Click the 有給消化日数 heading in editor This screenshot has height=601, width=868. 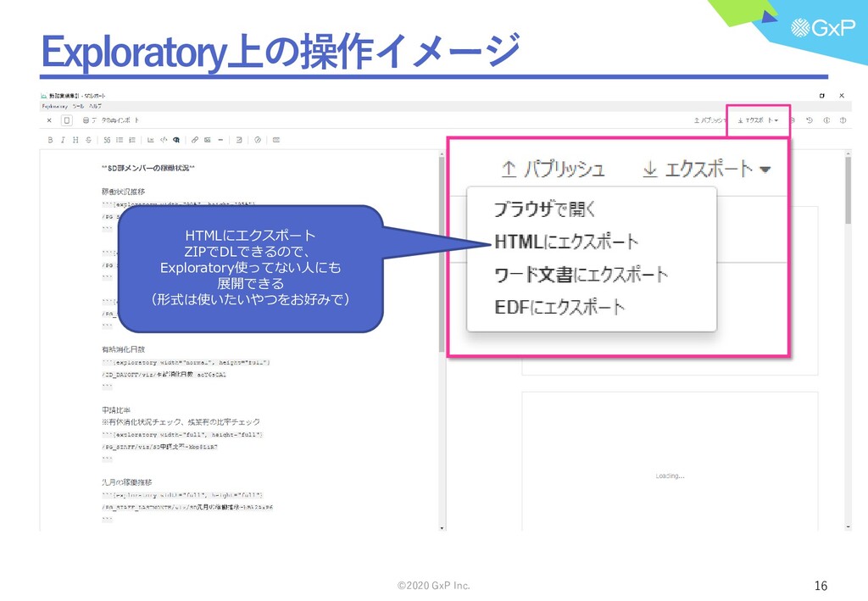click(x=124, y=349)
